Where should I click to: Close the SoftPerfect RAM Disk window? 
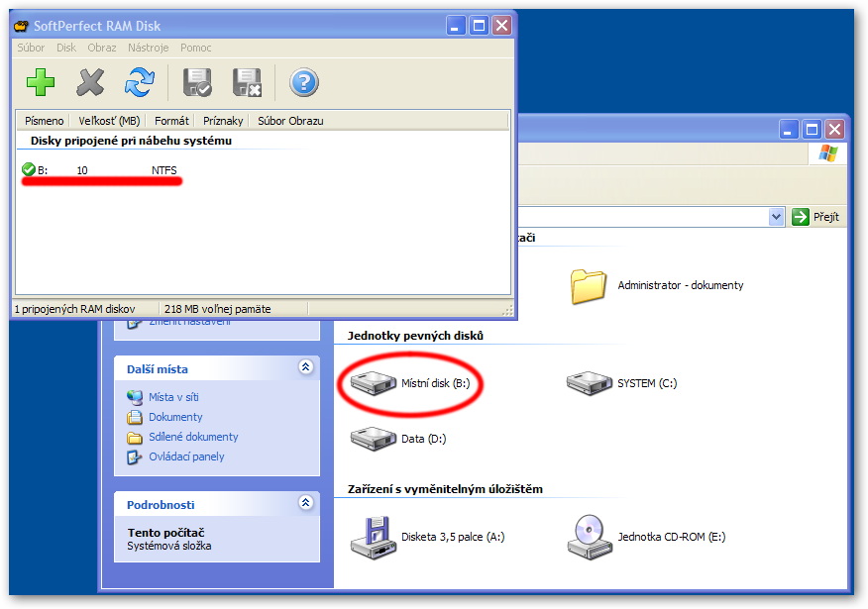pos(502,26)
